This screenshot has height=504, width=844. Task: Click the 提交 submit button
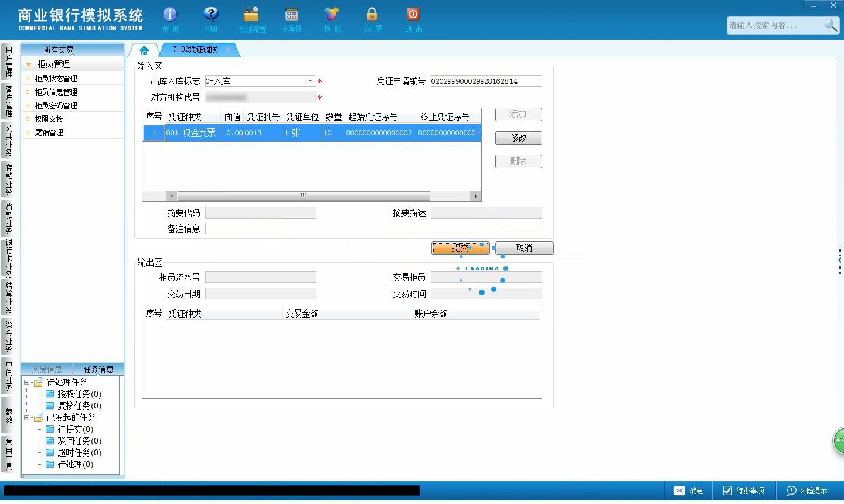pos(461,248)
